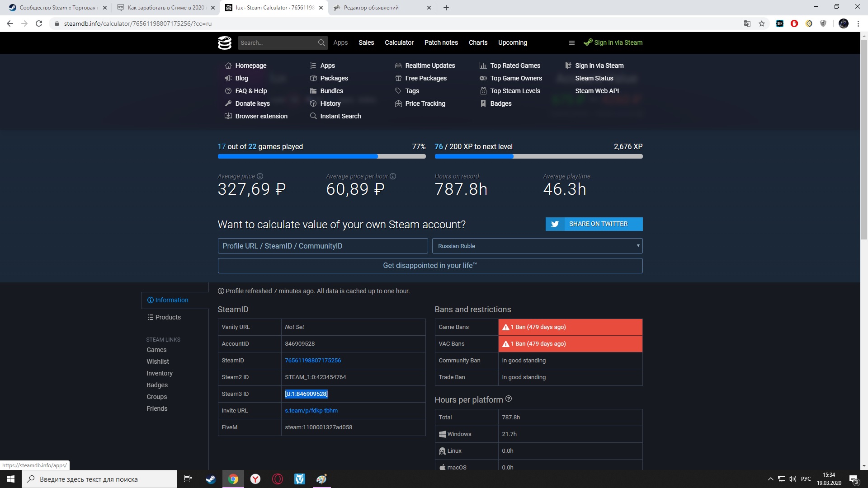Click the SteamDB logo icon

click(x=225, y=42)
